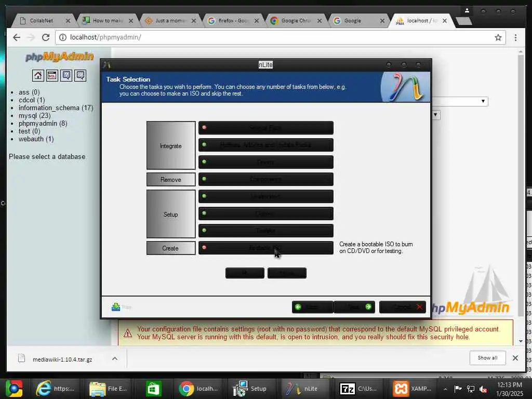532x399 pixels.
Task: Open the mediawiki-1.10.4.tar.gz download
Action: (x=62, y=360)
